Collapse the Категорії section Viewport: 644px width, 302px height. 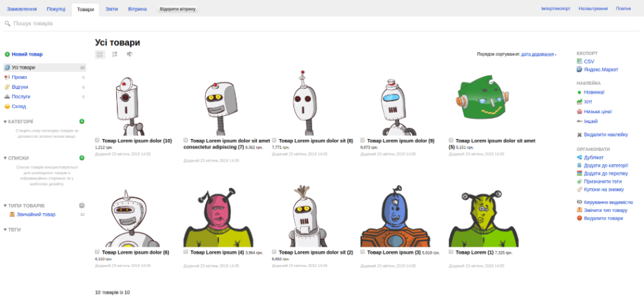click(x=6, y=122)
